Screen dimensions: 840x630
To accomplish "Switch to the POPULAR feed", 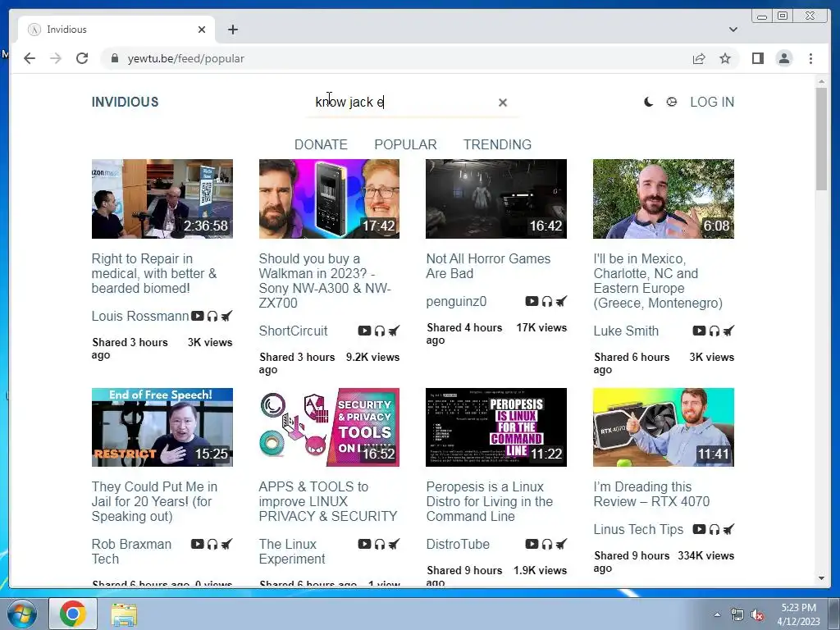I will [x=405, y=144].
